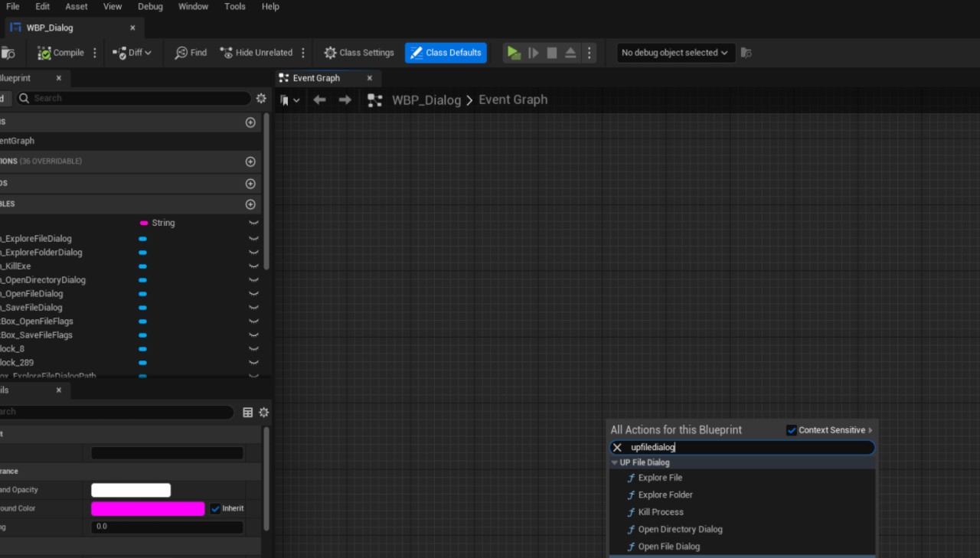The width and height of the screenshot is (980, 558).
Task: Navigate back in graph history
Action: (x=319, y=100)
